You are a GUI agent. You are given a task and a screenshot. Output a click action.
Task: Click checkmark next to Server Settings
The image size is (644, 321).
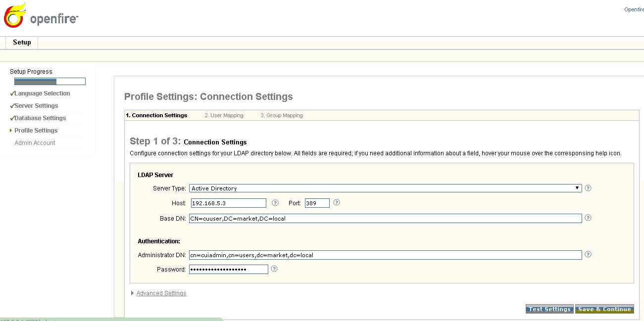coord(12,106)
